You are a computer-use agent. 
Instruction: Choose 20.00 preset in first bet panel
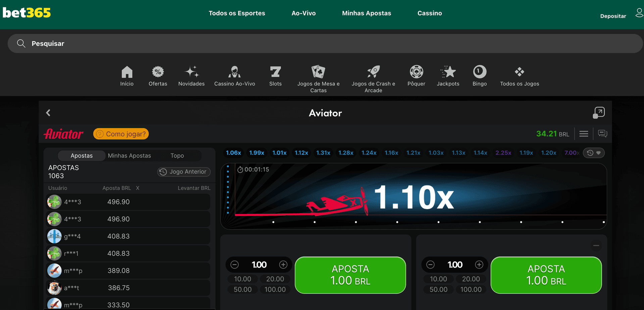click(x=275, y=279)
